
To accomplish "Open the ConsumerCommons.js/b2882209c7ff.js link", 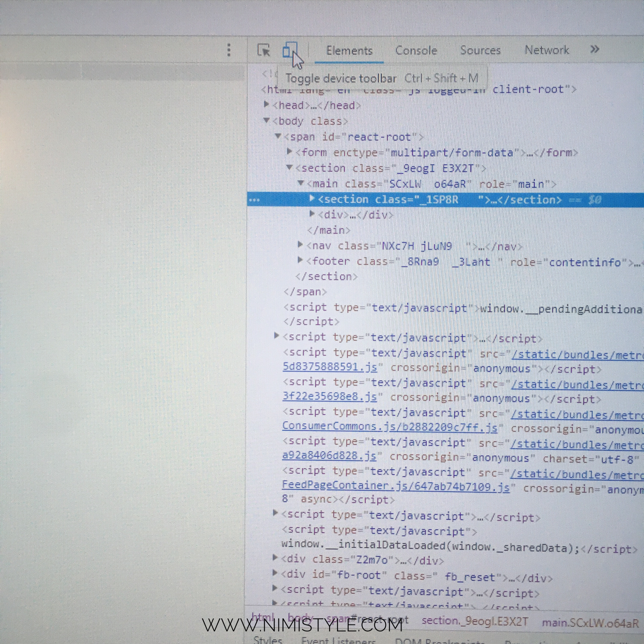I will tap(390, 427).
